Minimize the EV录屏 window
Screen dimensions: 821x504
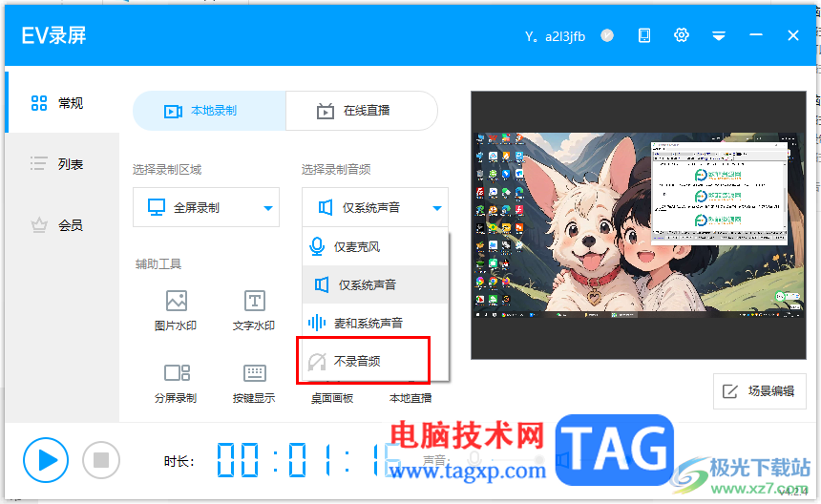click(x=755, y=35)
